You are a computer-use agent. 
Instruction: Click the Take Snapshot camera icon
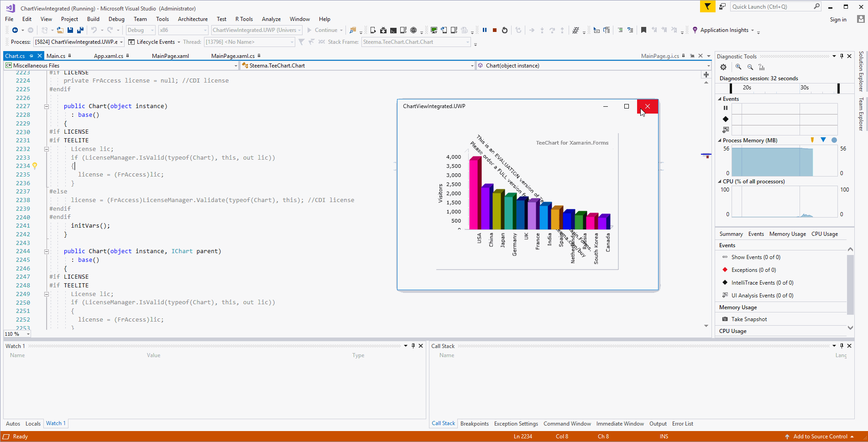pyautogui.click(x=725, y=319)
